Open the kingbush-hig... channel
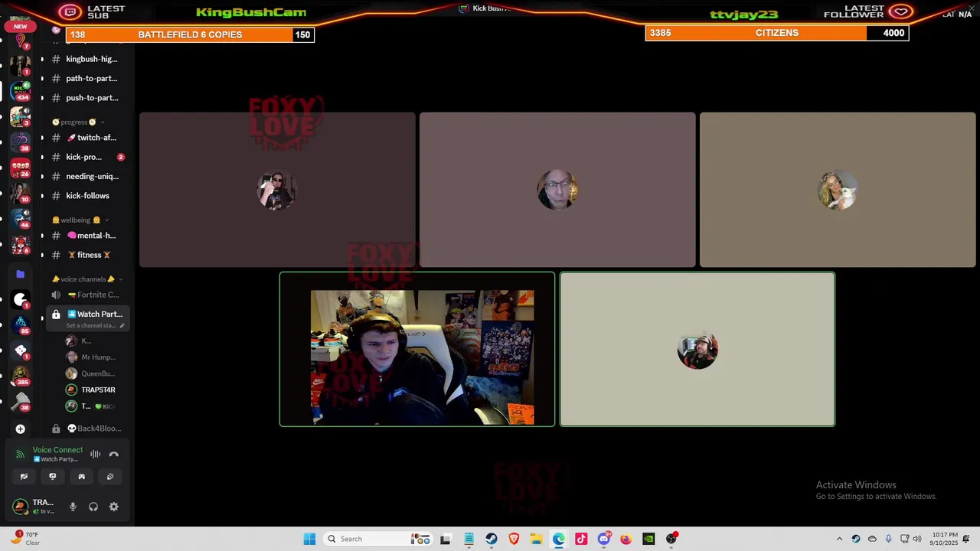This screenshot has width=980, height=551. click(87, 59)
